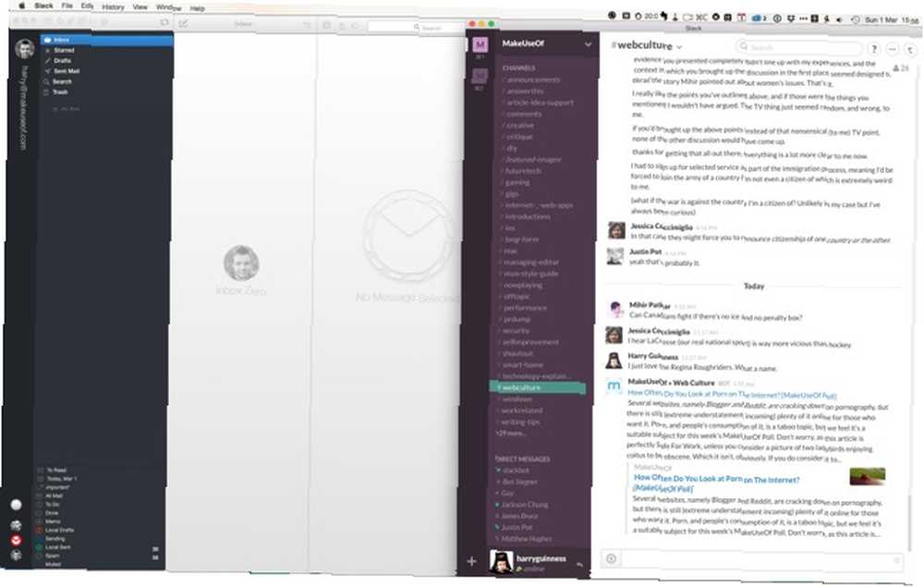
Task: Open the Drafts folder in the mail app
Action: click(62, 61)
